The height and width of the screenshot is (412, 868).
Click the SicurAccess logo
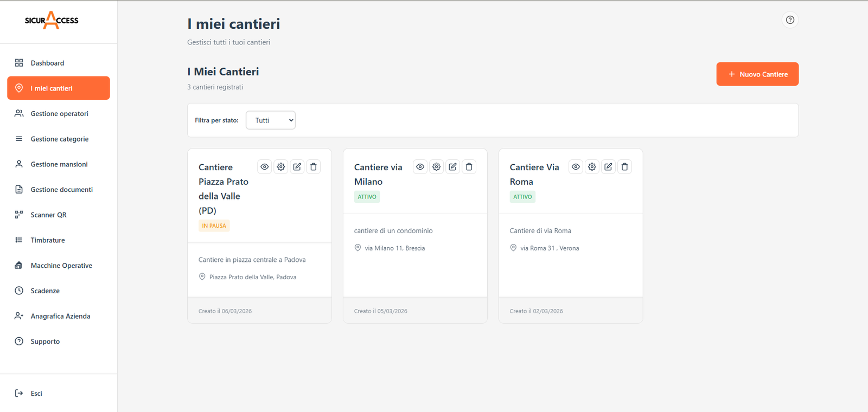coord(52,21)
